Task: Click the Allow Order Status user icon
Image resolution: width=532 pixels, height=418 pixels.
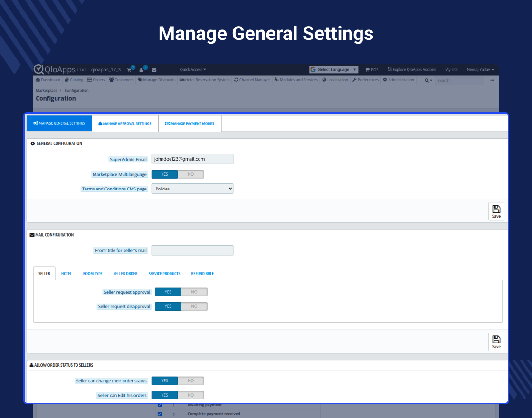Action: (x=31, y=365)
